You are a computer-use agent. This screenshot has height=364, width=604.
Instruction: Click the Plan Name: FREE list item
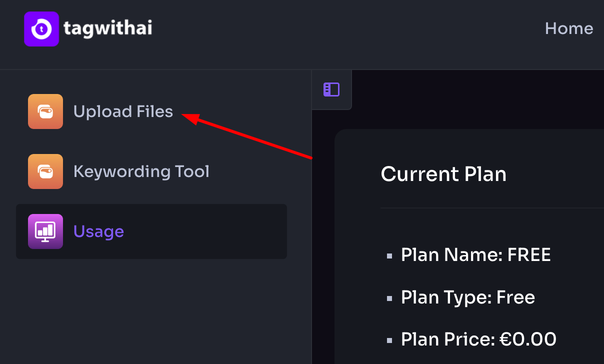pos(475,254)
